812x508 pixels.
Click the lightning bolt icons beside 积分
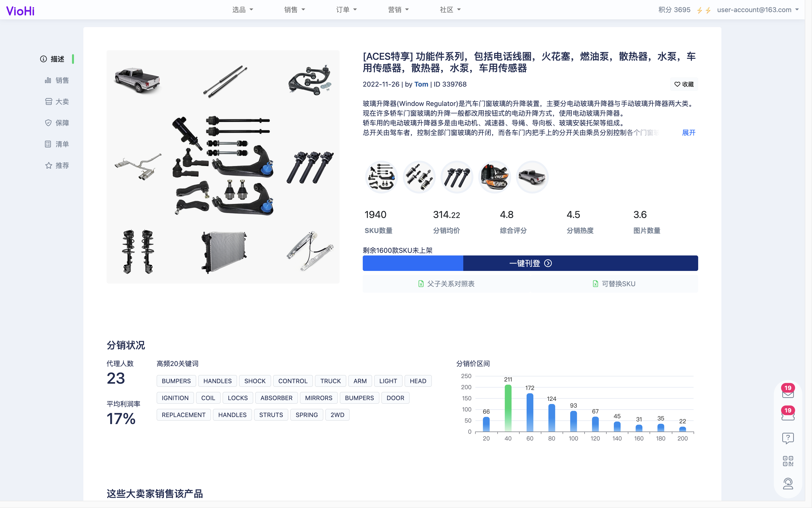point(704,10)
